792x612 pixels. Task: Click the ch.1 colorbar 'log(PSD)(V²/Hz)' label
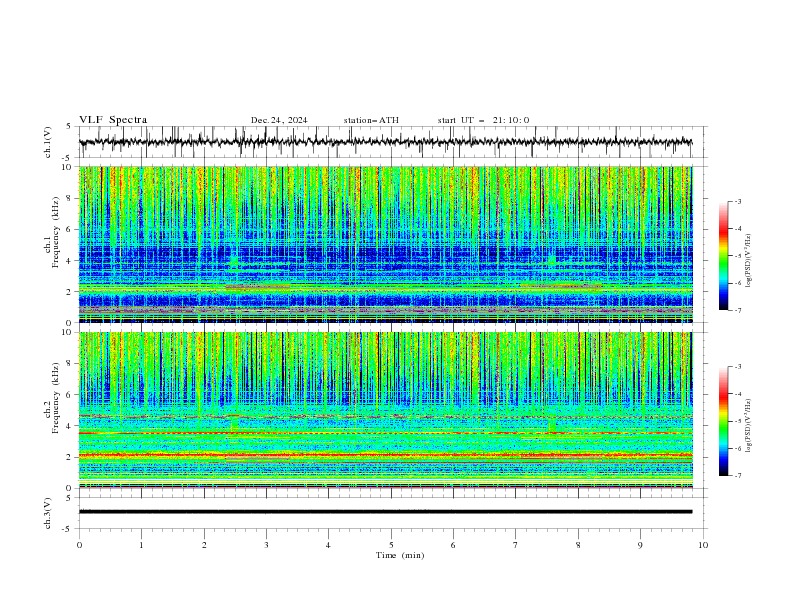[749, 261]
